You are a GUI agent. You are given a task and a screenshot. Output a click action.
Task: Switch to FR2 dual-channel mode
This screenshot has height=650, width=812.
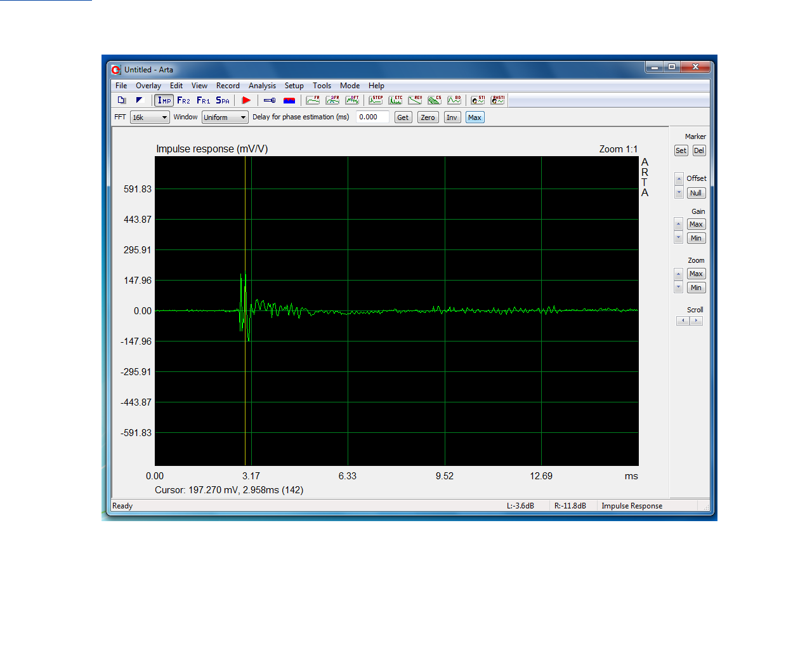click(183, 100)
